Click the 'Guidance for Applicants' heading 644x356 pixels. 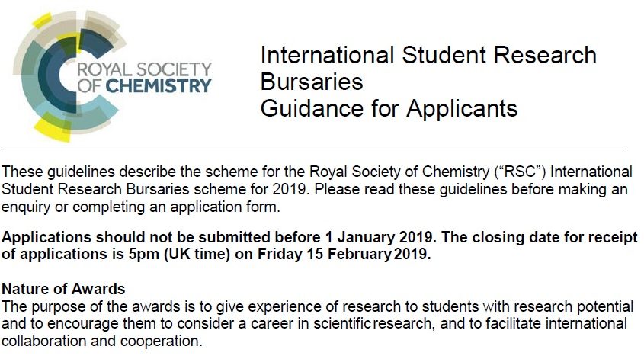point(389,108)
